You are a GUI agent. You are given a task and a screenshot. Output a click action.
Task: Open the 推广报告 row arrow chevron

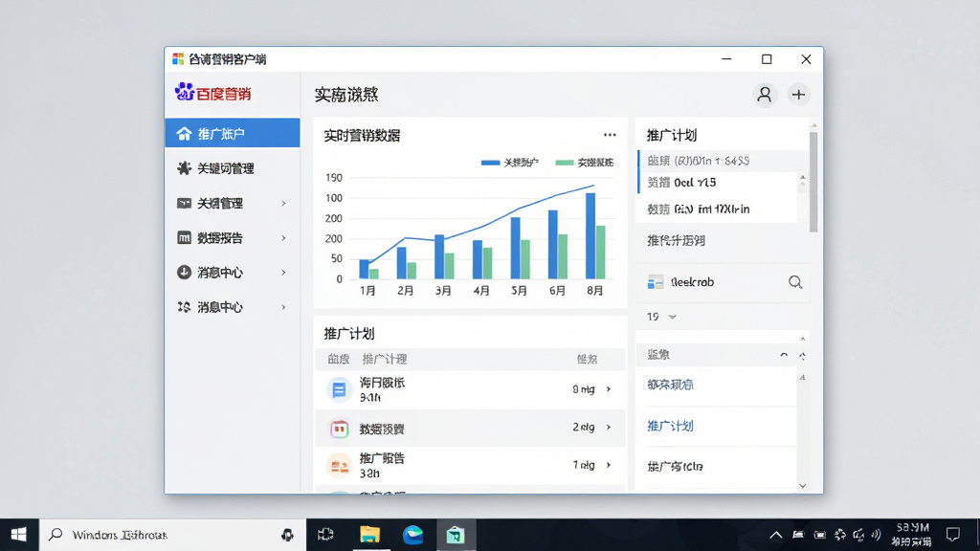pos(609,466)
